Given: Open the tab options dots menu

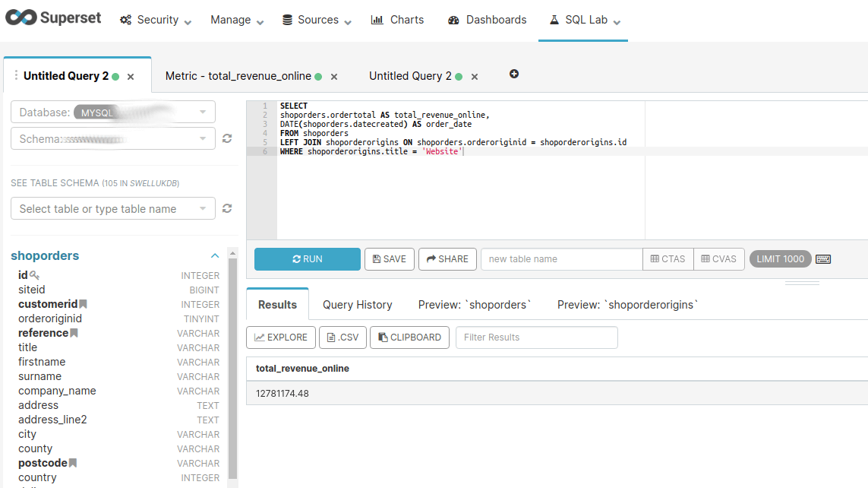Looking at the screenshot, I should [16, 75].
